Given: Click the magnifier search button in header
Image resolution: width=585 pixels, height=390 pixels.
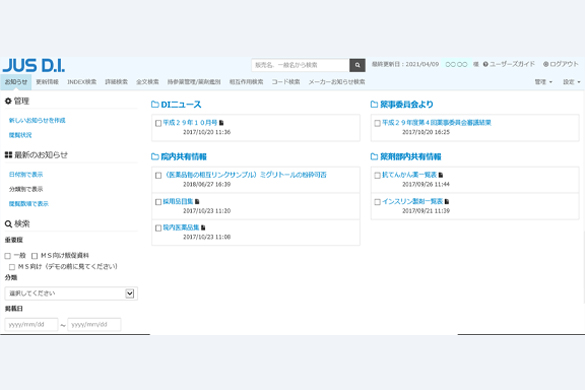Looking at the screenshot, I should 357,65.
